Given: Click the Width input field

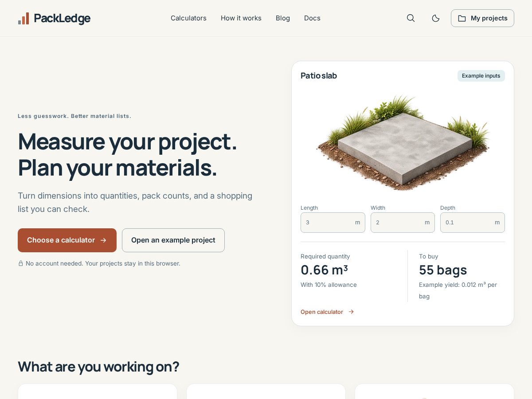Looking at the screenshot, I should coord(403,223).
